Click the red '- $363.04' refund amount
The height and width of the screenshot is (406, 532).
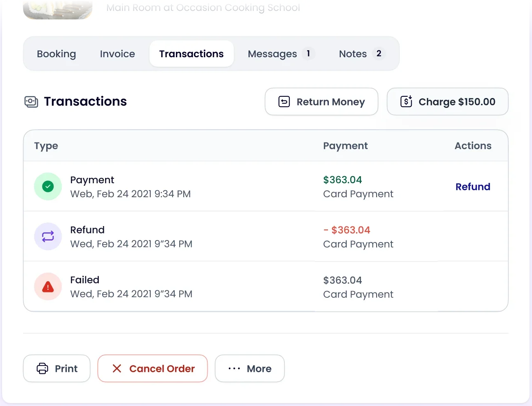[x=347, y=230]
